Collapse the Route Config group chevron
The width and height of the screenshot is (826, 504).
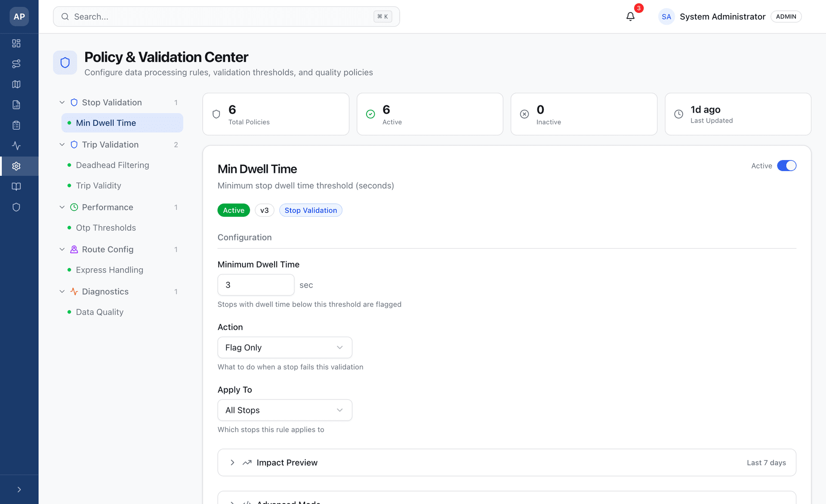tap(62, 249)
